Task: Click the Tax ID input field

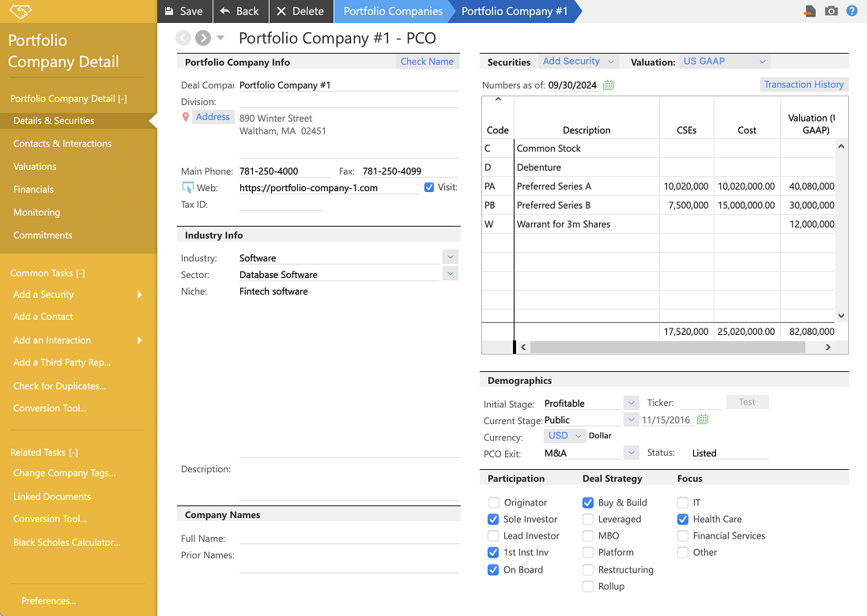Action: pyautogui.click(x=281, y=205)
